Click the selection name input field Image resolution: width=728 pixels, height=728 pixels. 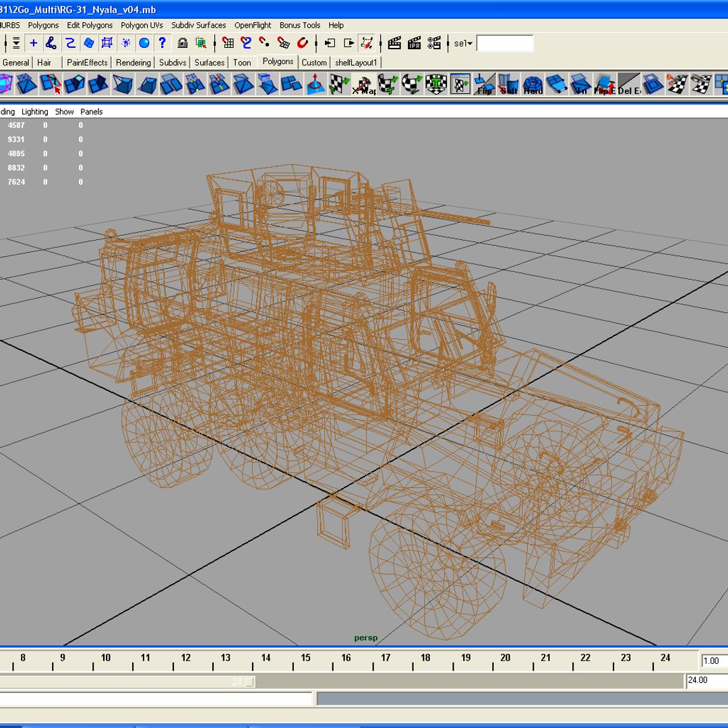coord(505,43)
